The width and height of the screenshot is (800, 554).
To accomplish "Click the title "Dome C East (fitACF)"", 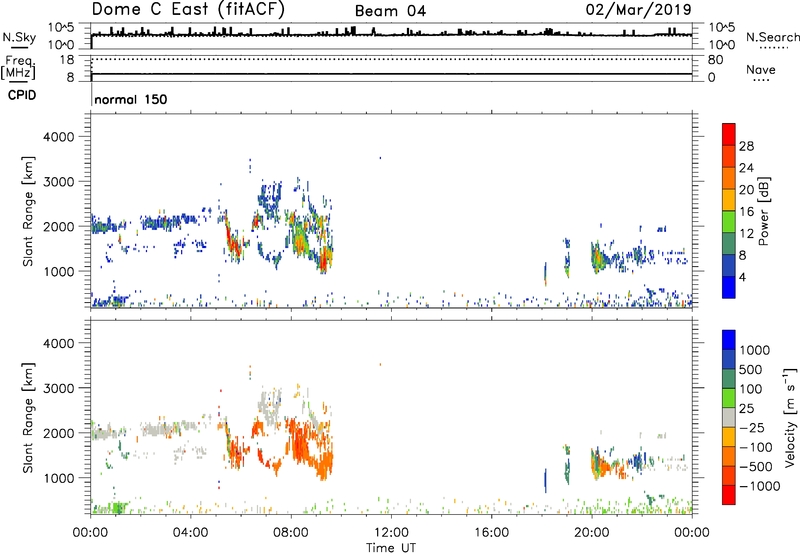I will pyautogui.click(x=188, y=10).
